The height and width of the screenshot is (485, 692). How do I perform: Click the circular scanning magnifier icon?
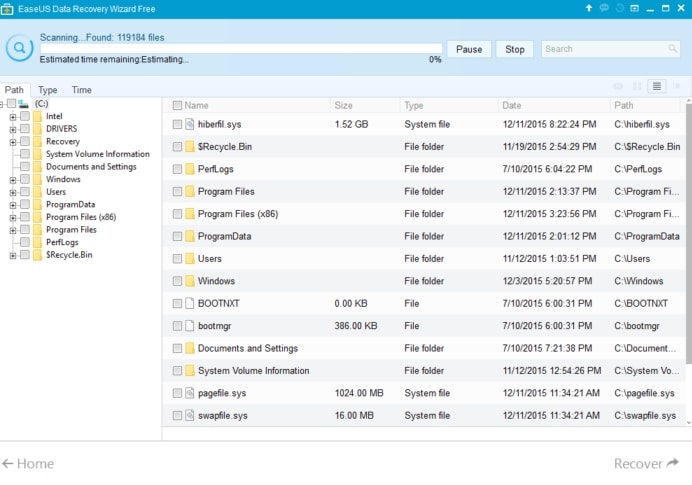pos(19,48)
